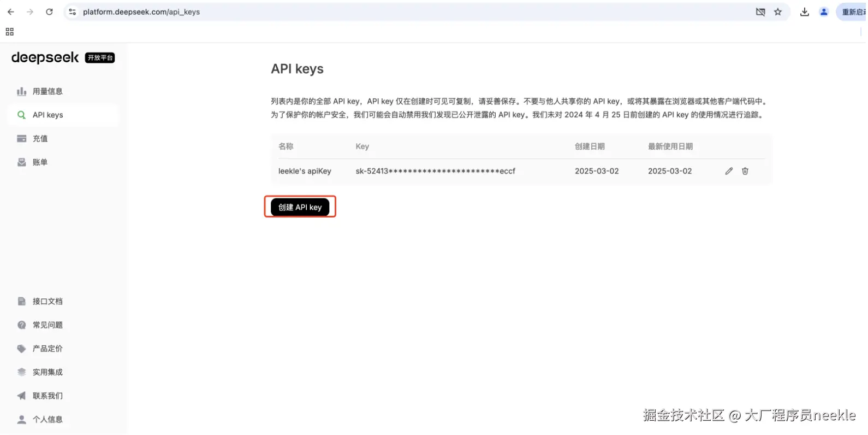
Task: Click the 开放平台 badge
Action: 100,58
